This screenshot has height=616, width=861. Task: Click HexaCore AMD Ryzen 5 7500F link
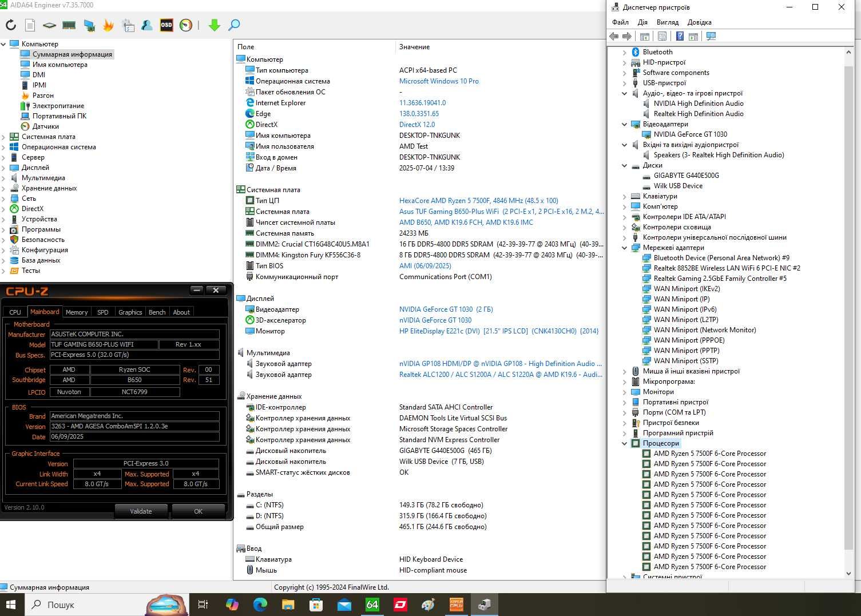(478, 201)
